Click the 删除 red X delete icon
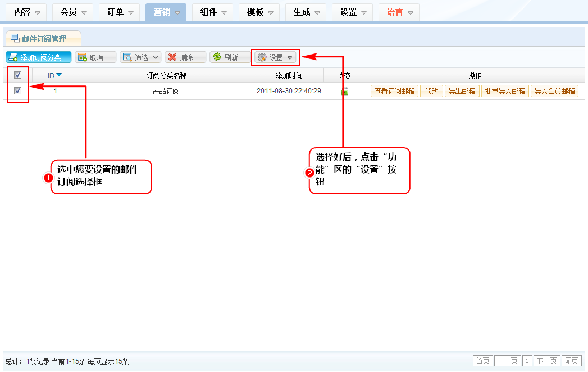 [172, 57]
